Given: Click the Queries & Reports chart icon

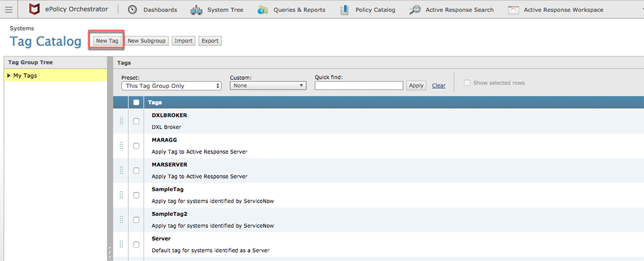Looking at the screenshot, I should click(262, 10).
